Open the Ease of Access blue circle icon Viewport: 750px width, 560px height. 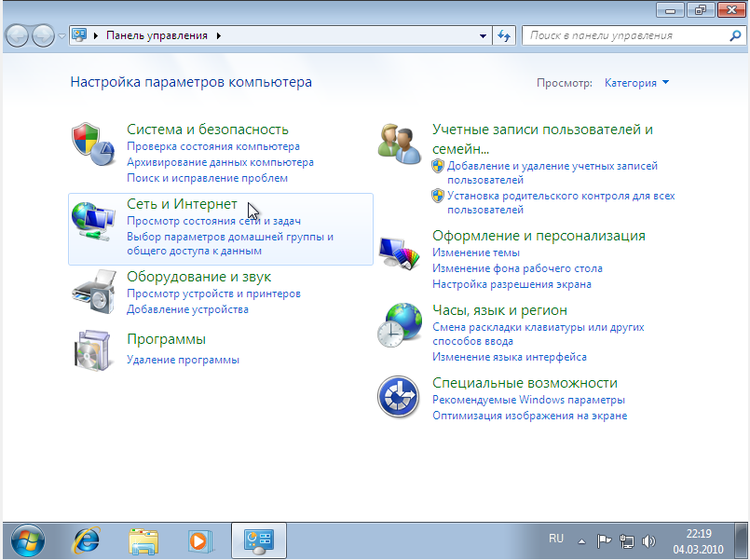(x=399, y=398)
